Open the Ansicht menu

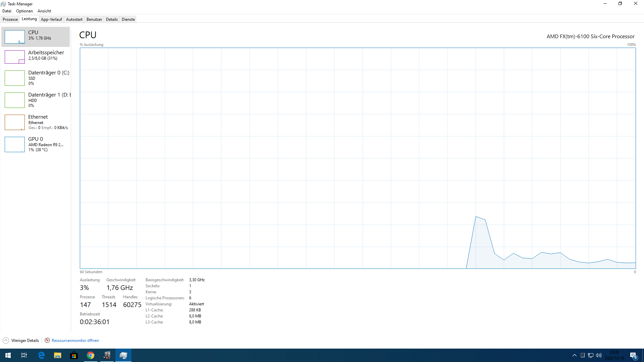(x=44, y=11)
